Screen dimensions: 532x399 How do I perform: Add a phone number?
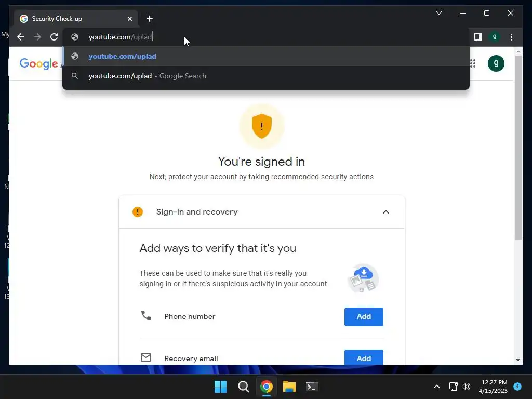tap(364, 316)
